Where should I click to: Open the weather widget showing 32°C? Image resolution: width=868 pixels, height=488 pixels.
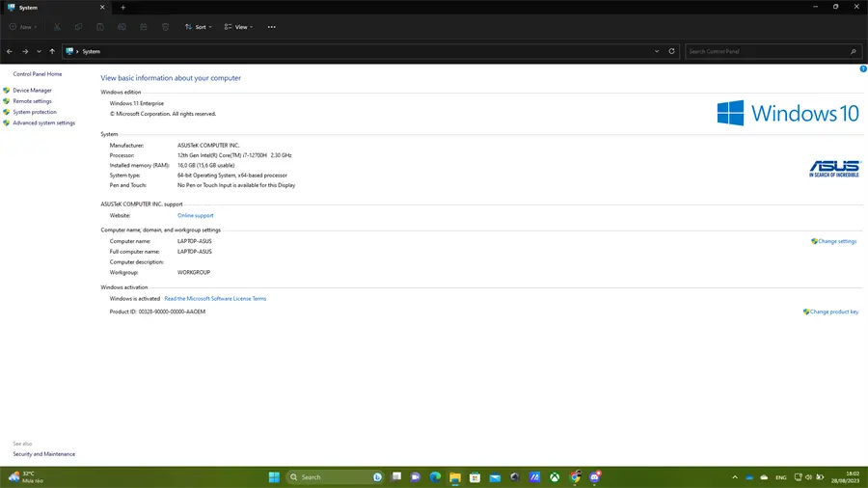pyautogui.click(x=26, y=477)
